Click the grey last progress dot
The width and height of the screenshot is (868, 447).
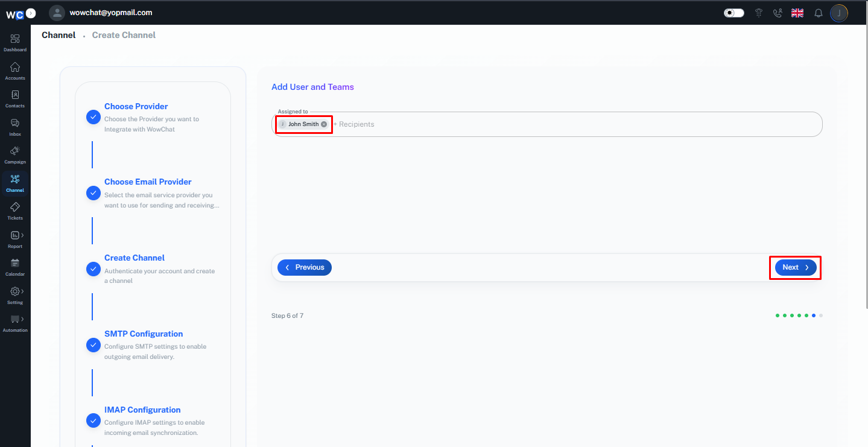(821, 315)
